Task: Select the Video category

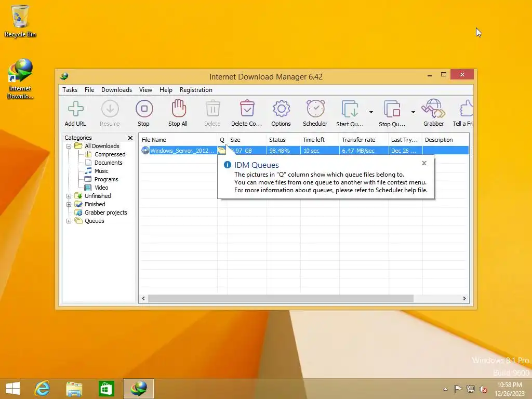Action: 101,188
